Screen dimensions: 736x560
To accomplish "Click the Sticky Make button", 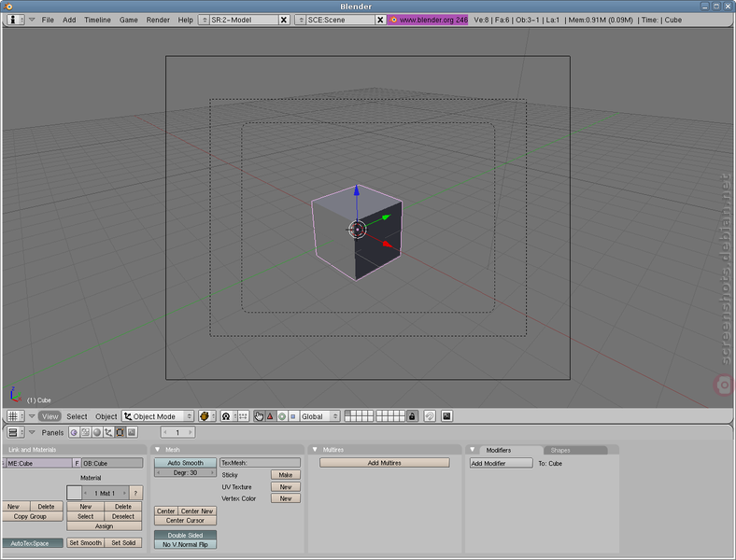I will click(286, 475).
